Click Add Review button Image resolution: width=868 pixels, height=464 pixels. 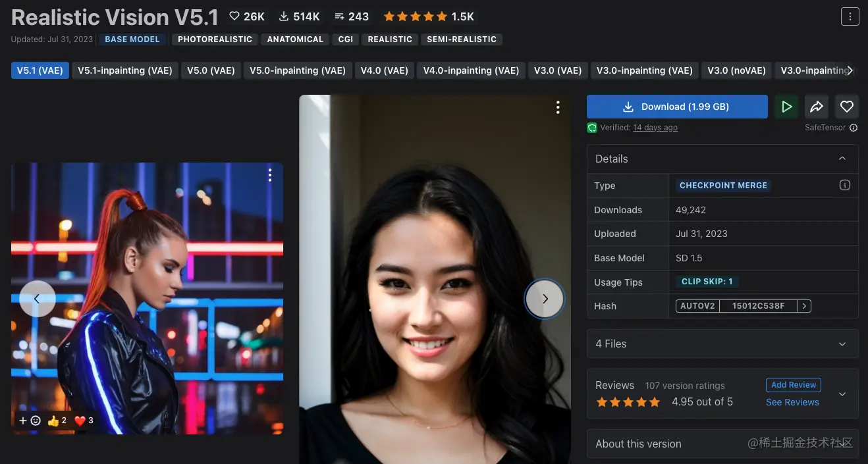coord(794,385)
